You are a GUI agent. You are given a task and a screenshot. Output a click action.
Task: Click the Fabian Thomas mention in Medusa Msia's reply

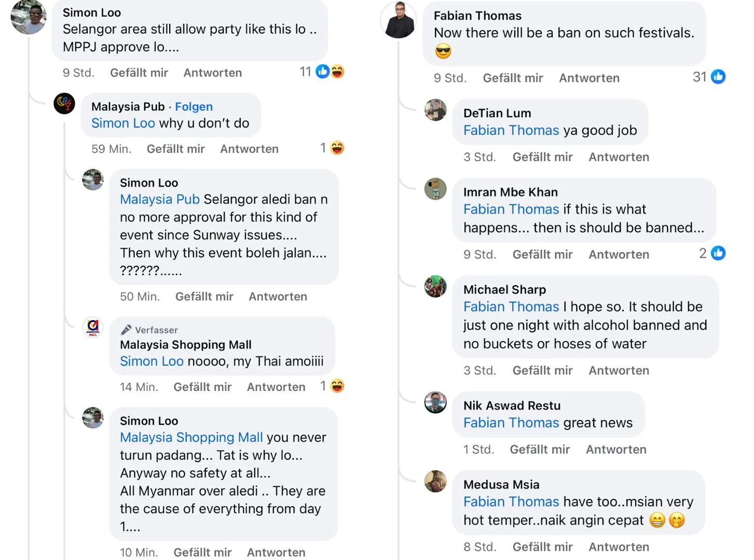(511, 501)
